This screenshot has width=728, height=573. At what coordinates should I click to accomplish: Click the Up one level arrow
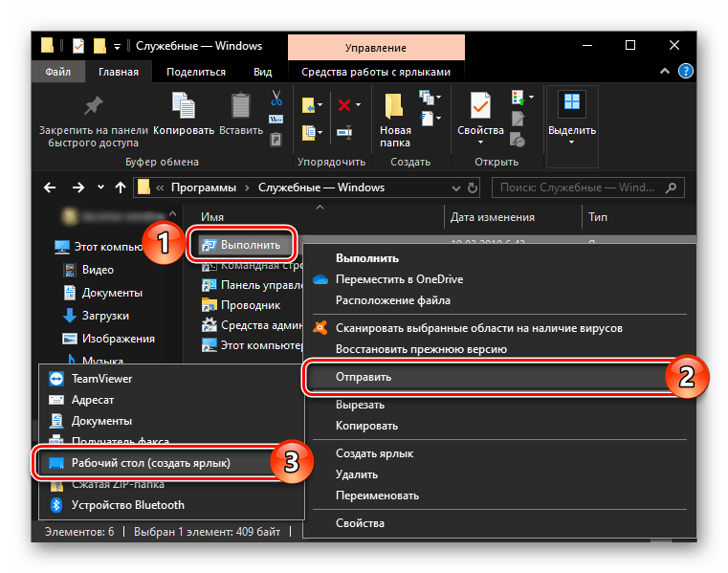121,187
